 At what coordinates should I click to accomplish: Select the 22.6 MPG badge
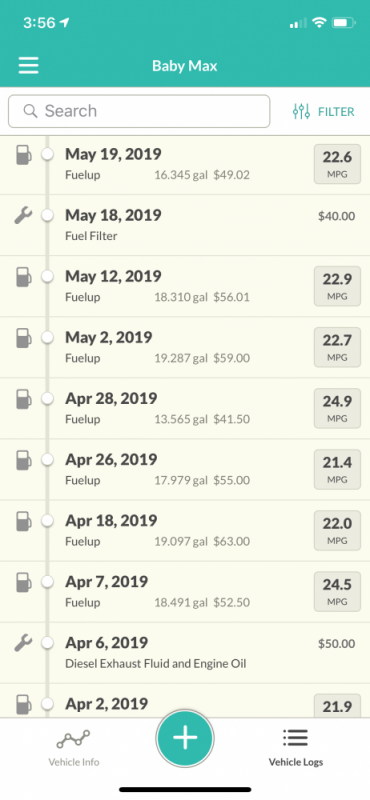pyautogui.click(x=337, y=164)
